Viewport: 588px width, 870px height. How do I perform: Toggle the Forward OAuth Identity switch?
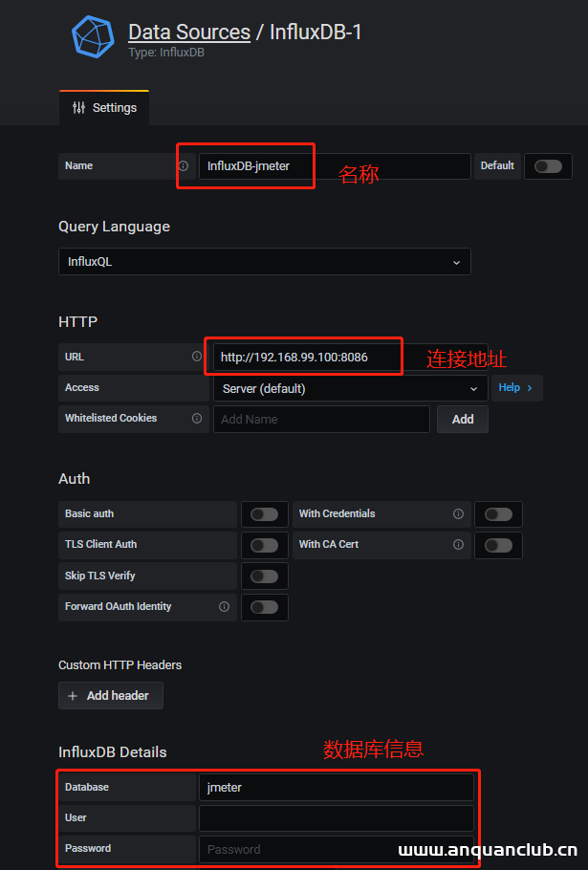click(x=265, y=607)
